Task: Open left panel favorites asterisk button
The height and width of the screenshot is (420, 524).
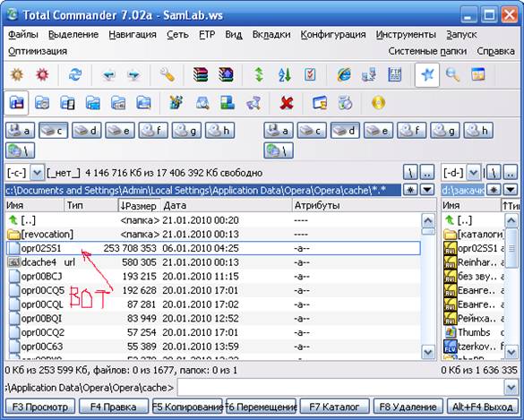Action: [410, 190]
